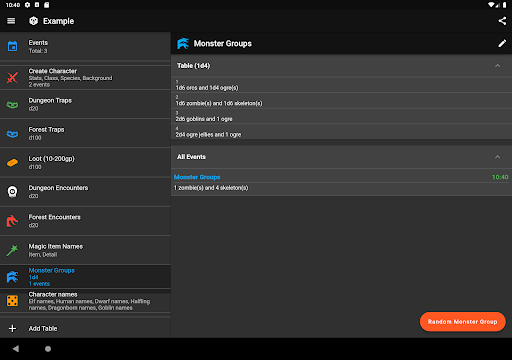
Task: Tap the share icon in top bar
Action: point(502,21)
